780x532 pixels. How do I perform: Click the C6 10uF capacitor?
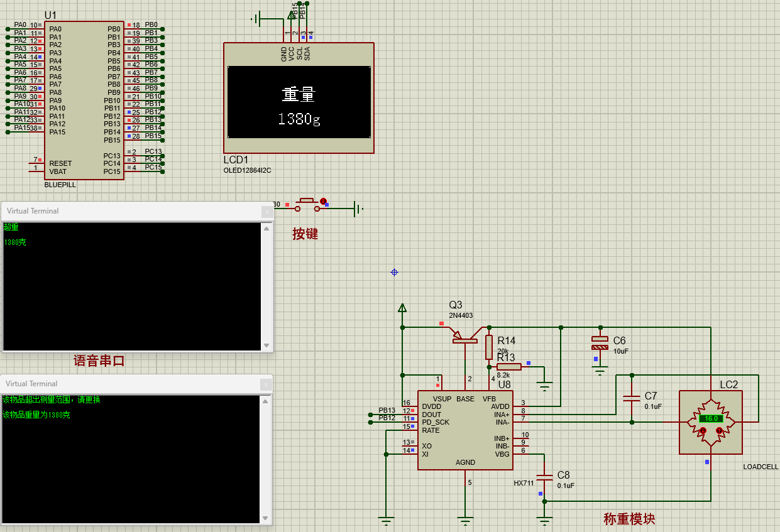(x=600, y=343)
